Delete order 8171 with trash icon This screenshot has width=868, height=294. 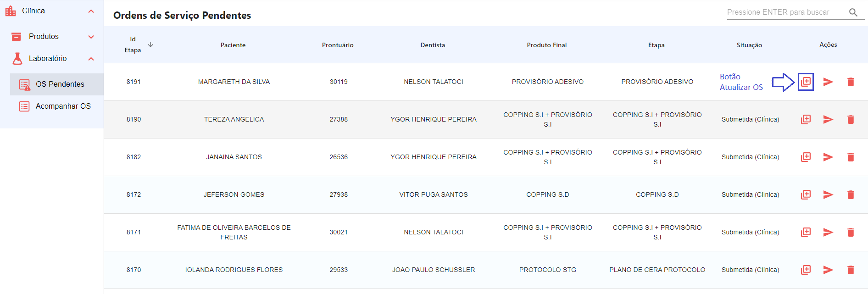[x=851, y=232]
